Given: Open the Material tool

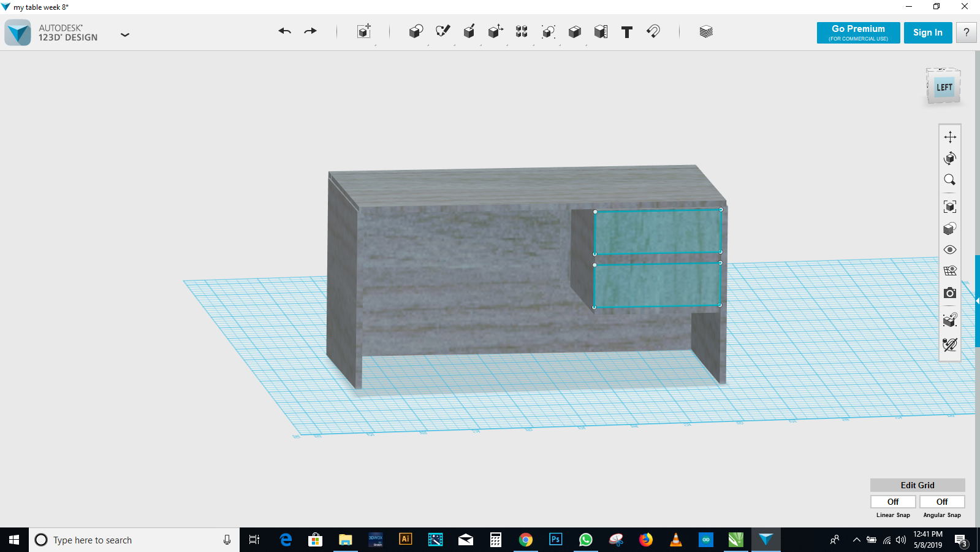Looking at the screenshot, I should tap(706, 32).
